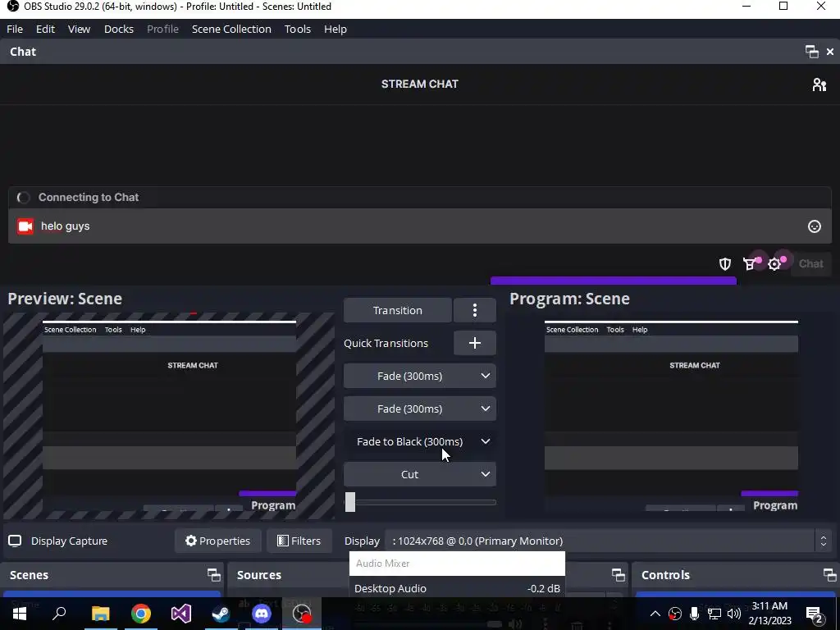Click the chat identity camera badge

click(x=25, y=226)
